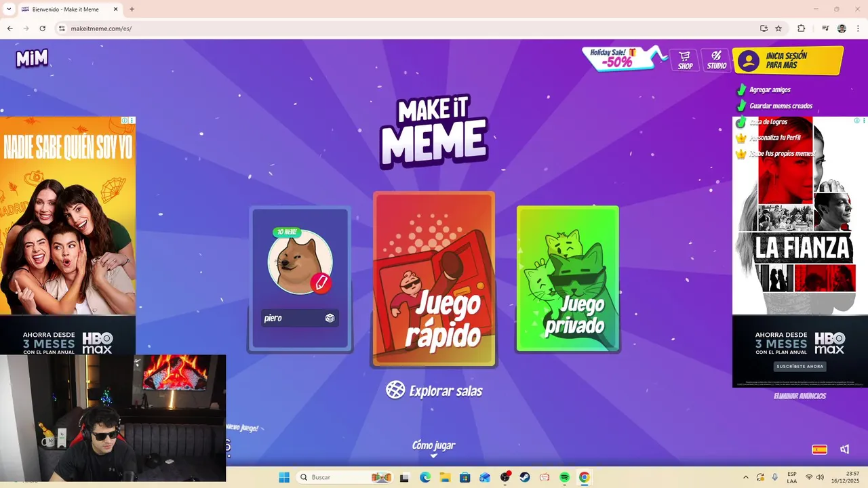This screenshot has width=868, height=488.
Task: Select the doge avatar picture
Action: pos(300,262)
